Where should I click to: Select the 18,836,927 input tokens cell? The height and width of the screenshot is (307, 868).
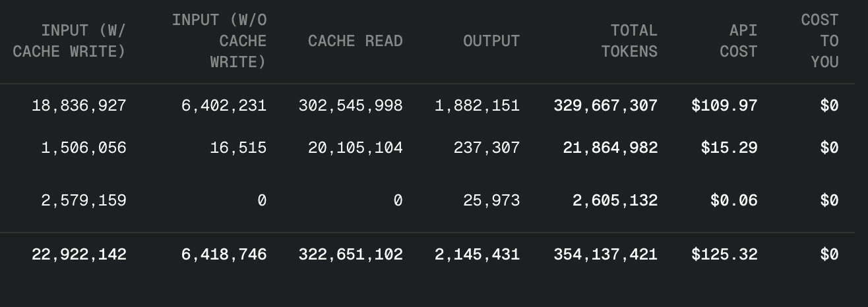tap(79, 105)
